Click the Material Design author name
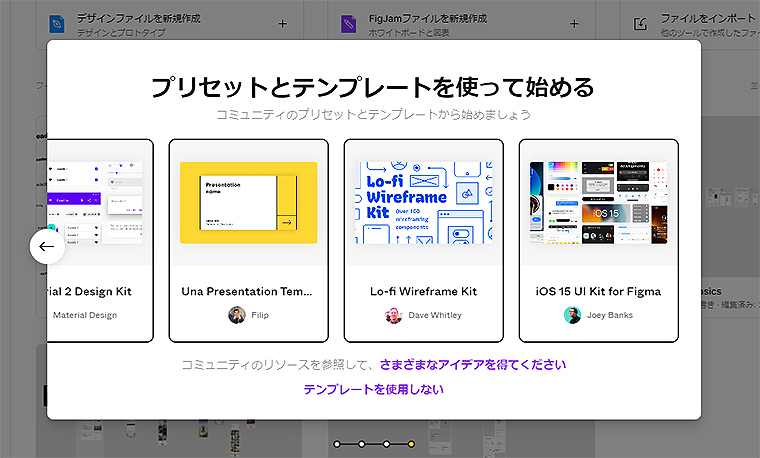The height and width of the screenshot is (458, 760). tap(85, 315)
